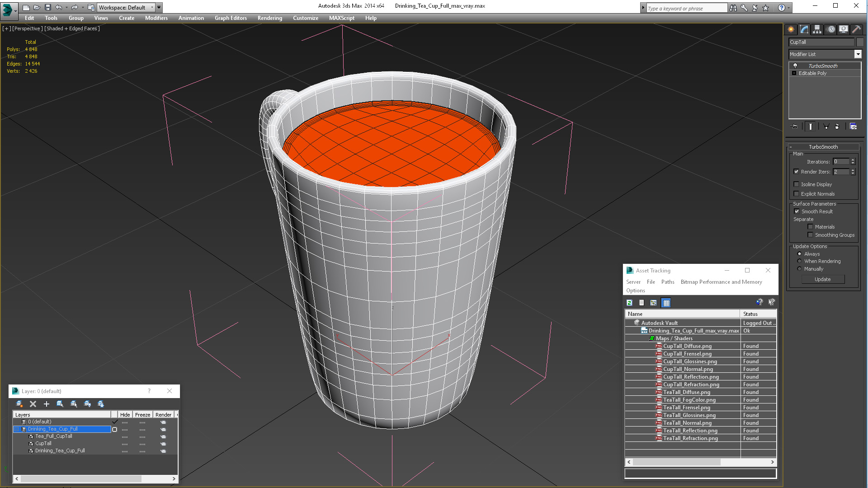Image resolution: width=868 pixels, height=488 pixels.
Task: Toggle TurboSmooth lightbulb visibility
Action: (795, 66)
